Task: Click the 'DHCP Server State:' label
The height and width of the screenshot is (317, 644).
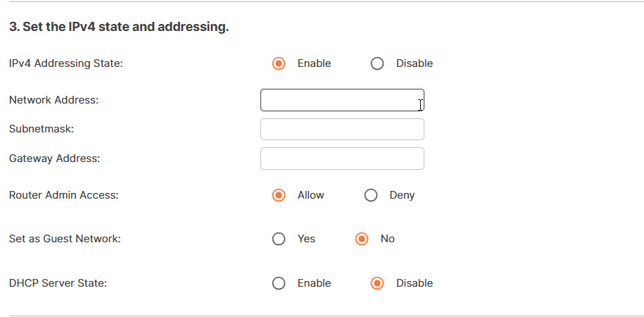Action: 58,283
